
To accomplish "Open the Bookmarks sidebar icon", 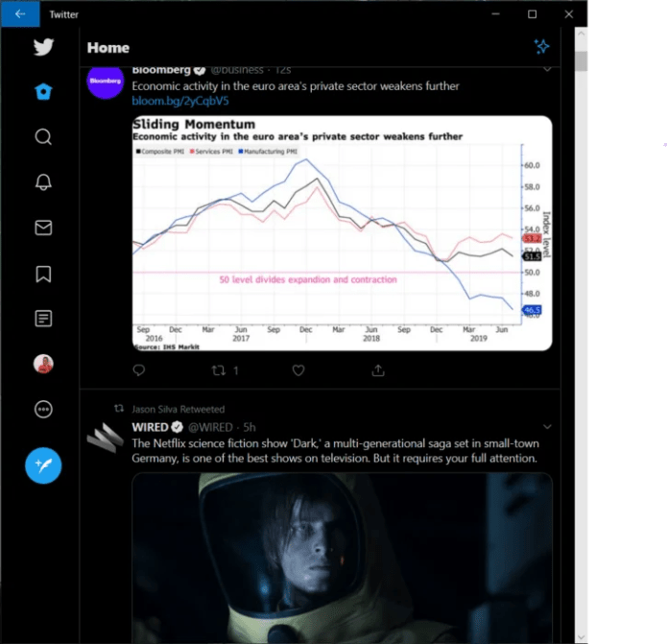I will 43,274.
